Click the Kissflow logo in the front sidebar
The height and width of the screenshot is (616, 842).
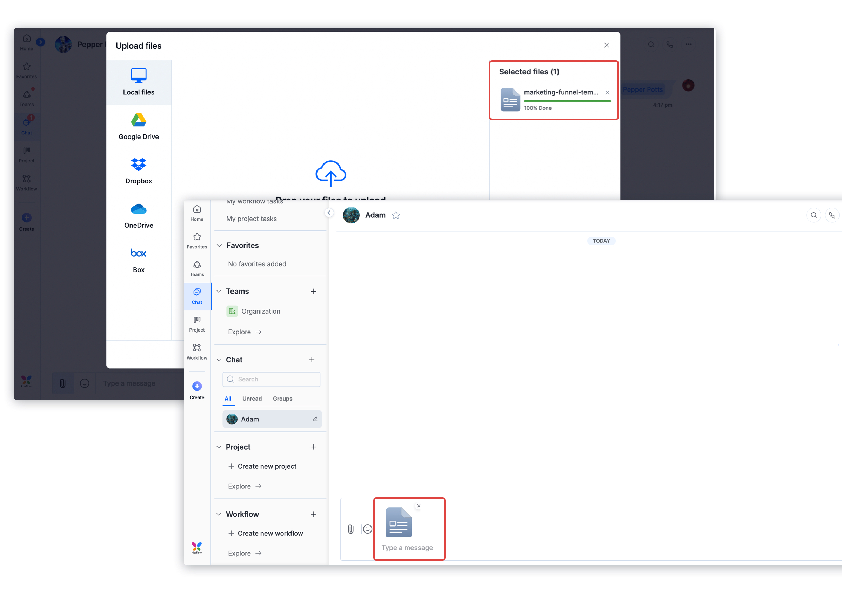click(x=196, y=547)
